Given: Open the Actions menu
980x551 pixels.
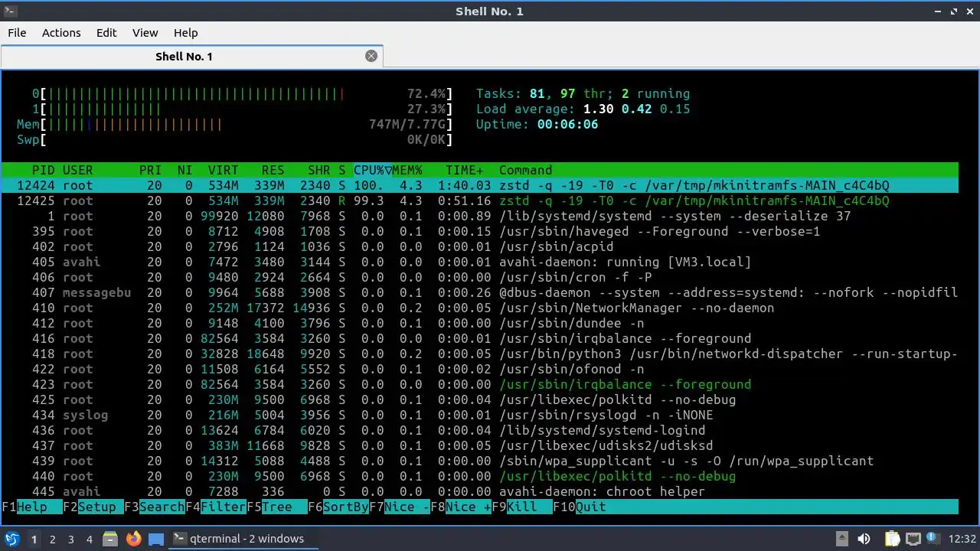Looking at the screenshot, I should tap(61, 33).
